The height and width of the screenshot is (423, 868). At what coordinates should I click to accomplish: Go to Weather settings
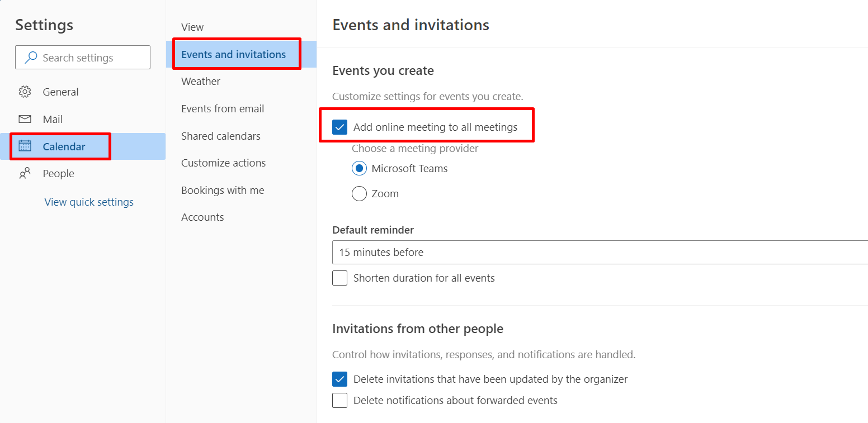point(201,82)
